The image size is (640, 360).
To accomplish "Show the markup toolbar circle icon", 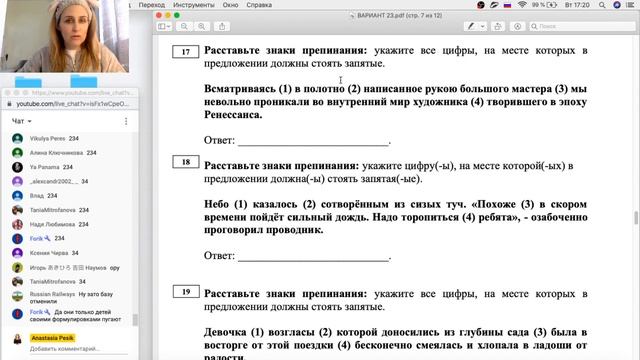I will (518, 27).
